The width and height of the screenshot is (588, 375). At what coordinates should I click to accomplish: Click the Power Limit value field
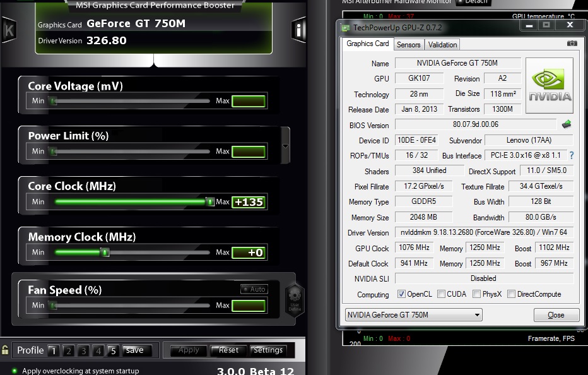(249, 152)
